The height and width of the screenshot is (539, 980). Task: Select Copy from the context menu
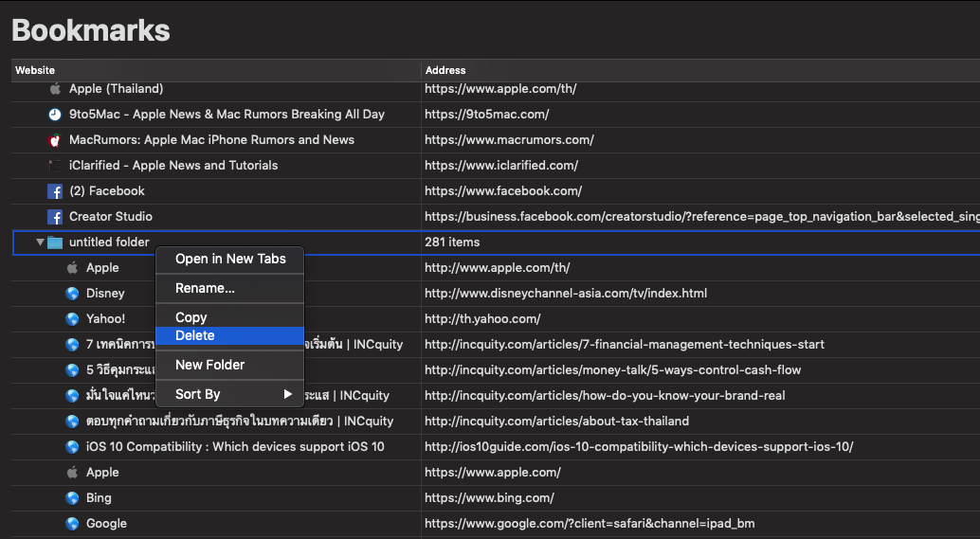coord(191,317)
